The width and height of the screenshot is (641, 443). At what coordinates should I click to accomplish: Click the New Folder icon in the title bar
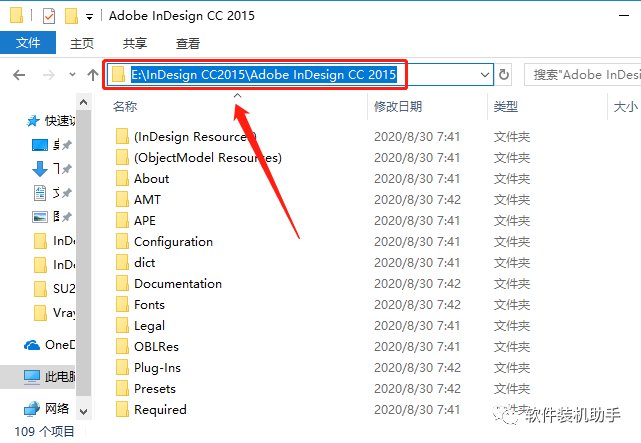tap(71, 16)
